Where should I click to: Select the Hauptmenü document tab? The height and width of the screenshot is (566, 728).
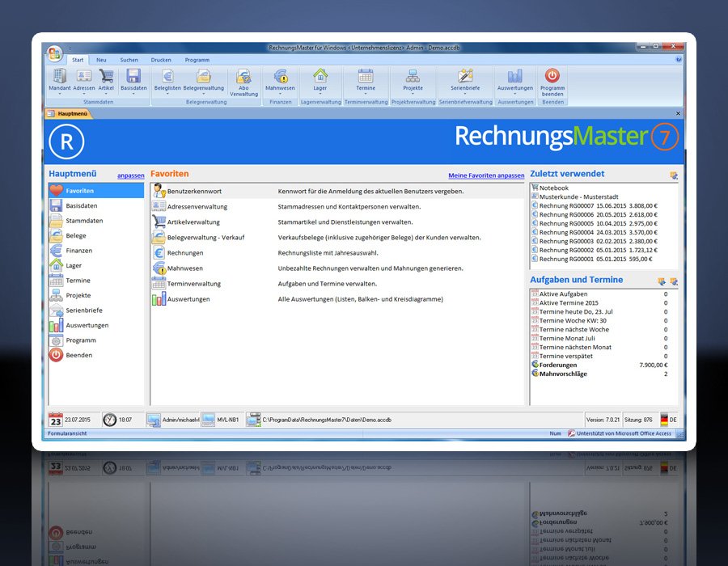pos(68,113)
